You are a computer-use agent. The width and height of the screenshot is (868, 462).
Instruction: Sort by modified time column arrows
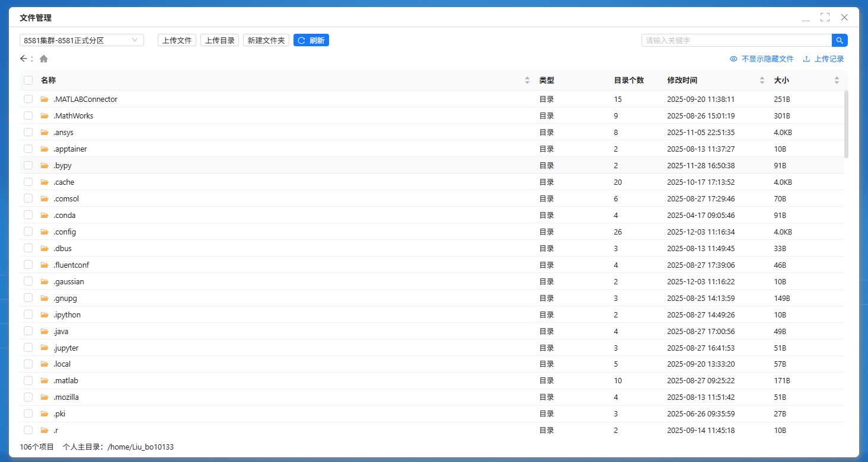click(x=762, y=81)
